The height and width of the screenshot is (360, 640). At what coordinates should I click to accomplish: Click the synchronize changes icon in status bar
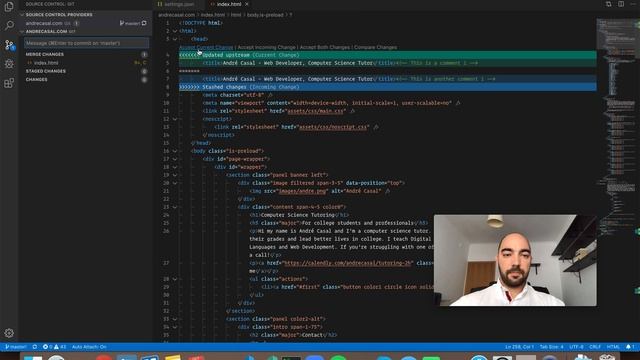[x=35, y=347]
